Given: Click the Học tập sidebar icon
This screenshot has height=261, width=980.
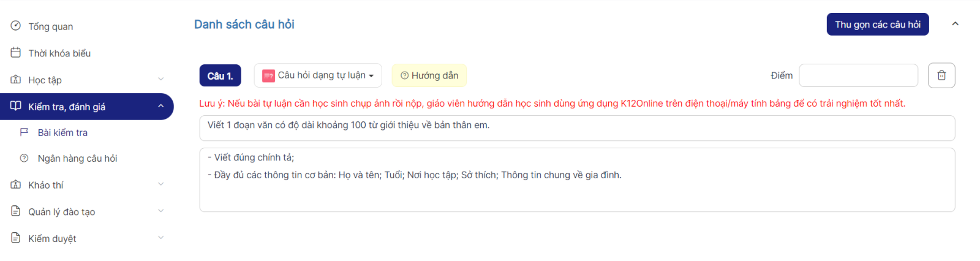Looking at the screenshot, I should tap(16, 80).
